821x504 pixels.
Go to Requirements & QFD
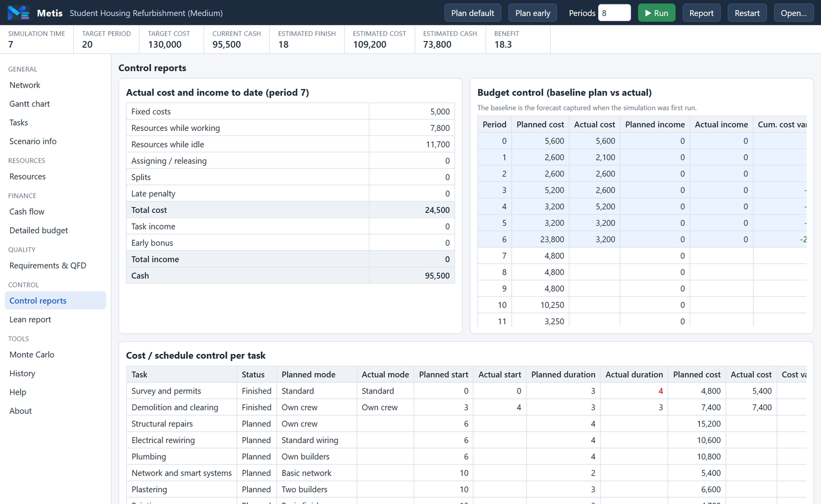point(55,265)
